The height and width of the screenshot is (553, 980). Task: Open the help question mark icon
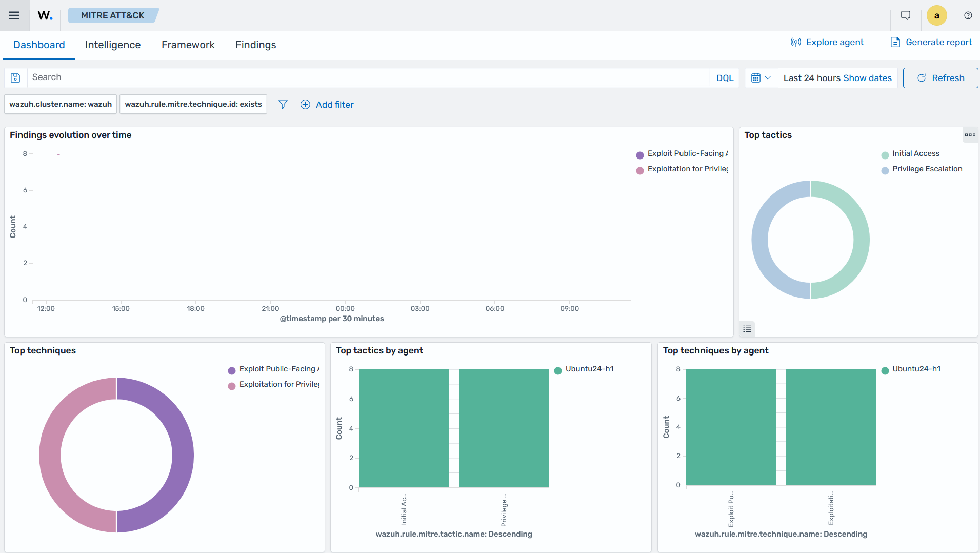[x=968, y=15]
